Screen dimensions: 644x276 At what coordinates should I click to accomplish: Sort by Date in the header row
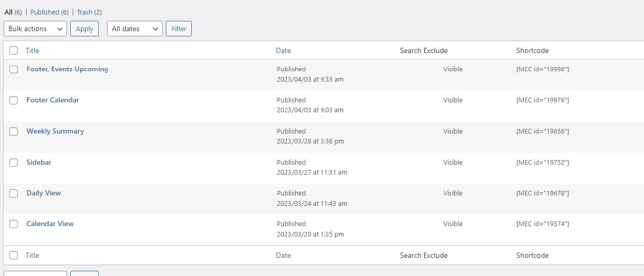click(x=283, y=50)
